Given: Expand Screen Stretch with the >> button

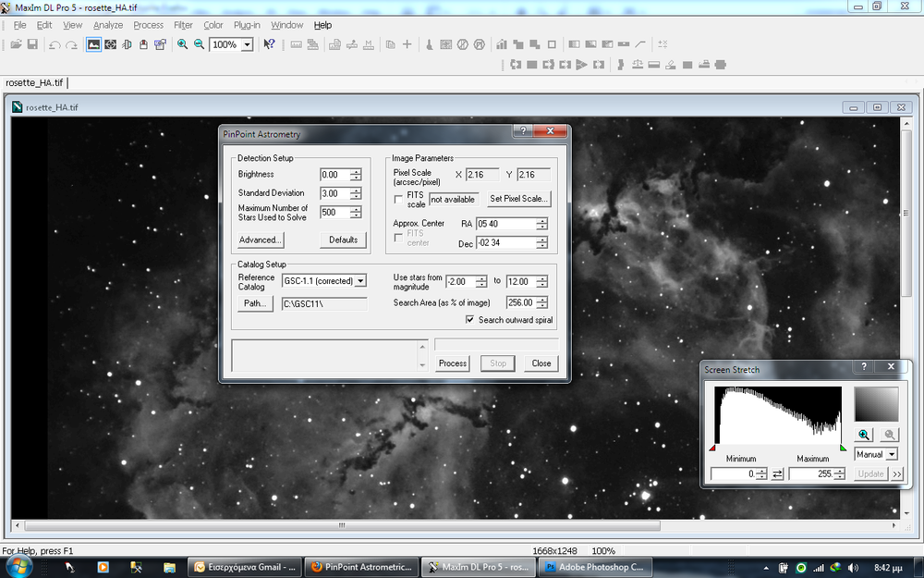Looking at the screenshot, I should (897, 474).
